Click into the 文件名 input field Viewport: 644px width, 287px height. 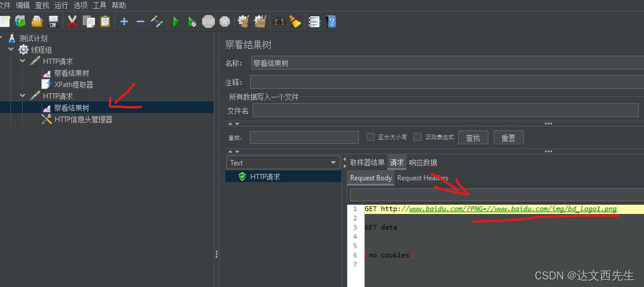[x=445, y=110]
